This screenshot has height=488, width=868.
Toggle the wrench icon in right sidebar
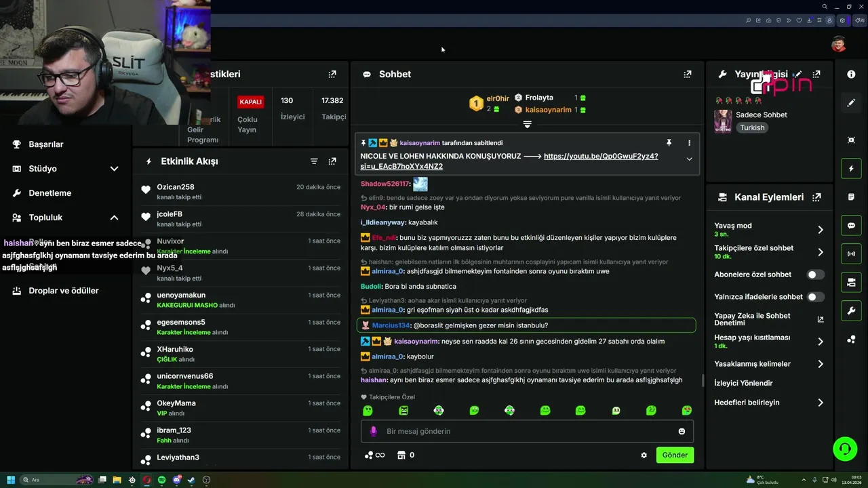[x=851, y=311]
